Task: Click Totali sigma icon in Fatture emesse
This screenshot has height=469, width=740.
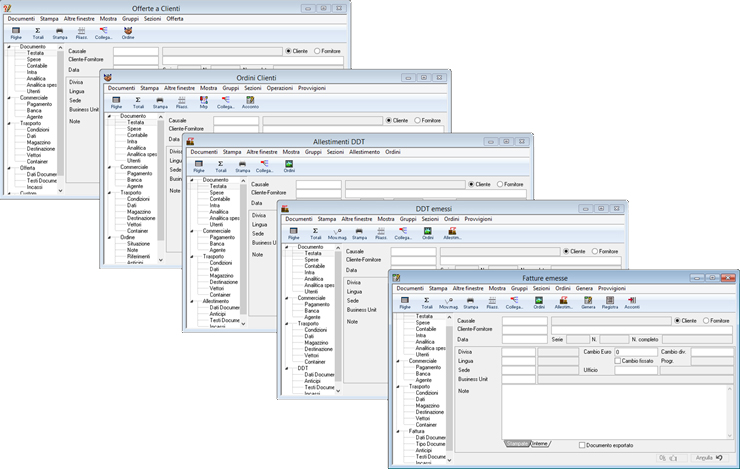Action: tap(426, 302)
